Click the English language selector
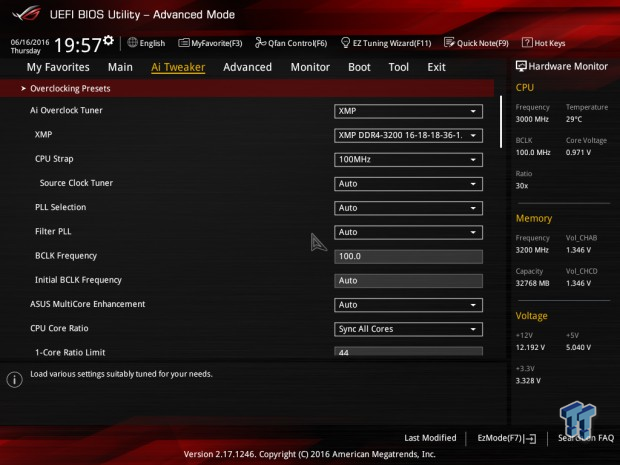This screenshot has height=465, width=620. coord(146,43)
